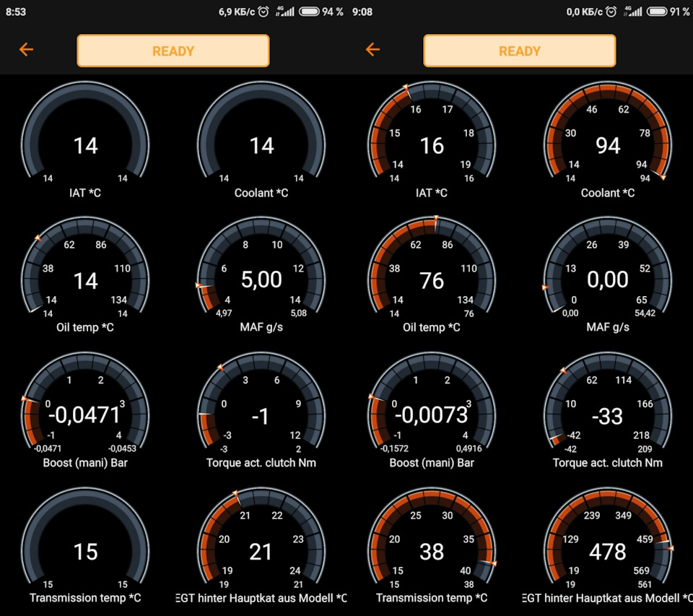693x616 pixels.
Task: Tap the 'MAF g/s' label in the 9:08 screen
Action: (608, 327)
